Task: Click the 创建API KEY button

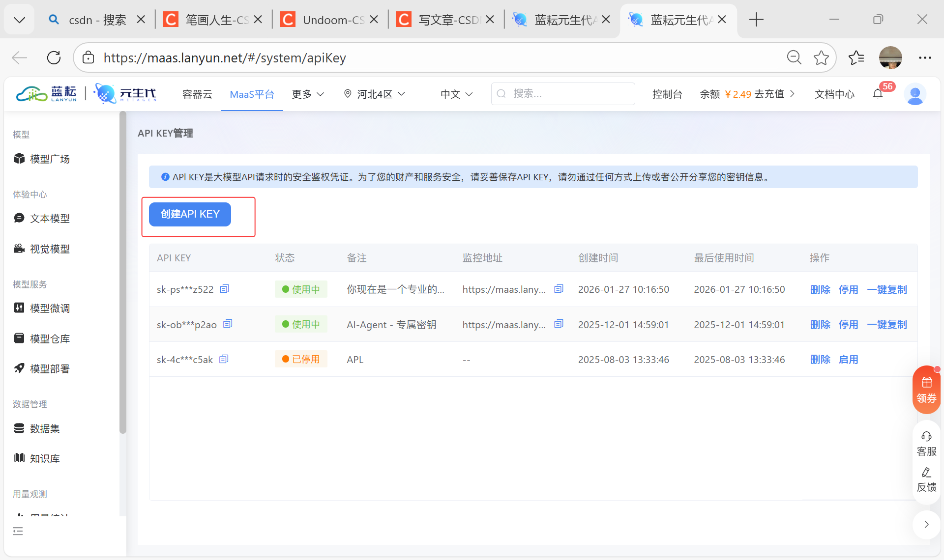Action: click(190, 214)
